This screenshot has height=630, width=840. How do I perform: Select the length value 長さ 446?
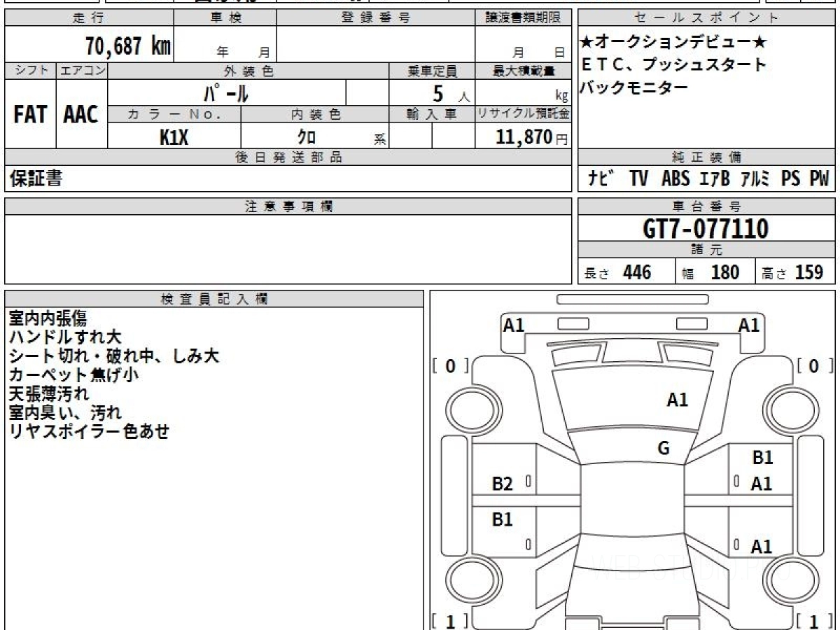618,272
